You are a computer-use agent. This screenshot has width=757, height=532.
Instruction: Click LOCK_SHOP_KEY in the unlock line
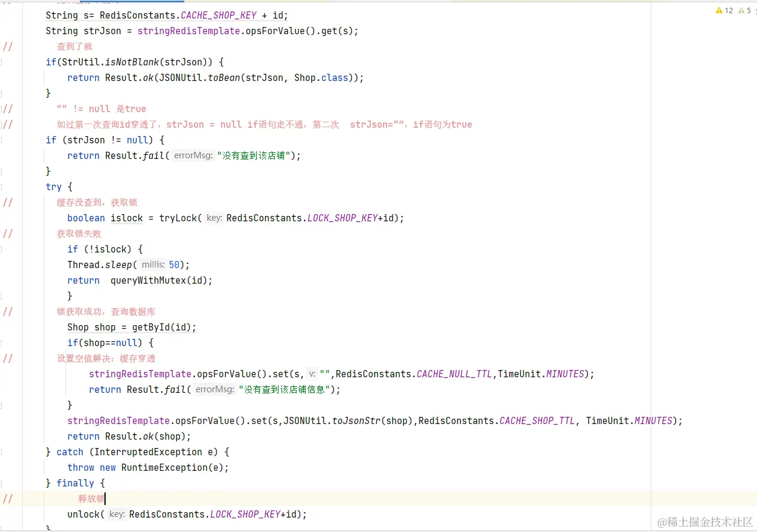tap(245, 514)
